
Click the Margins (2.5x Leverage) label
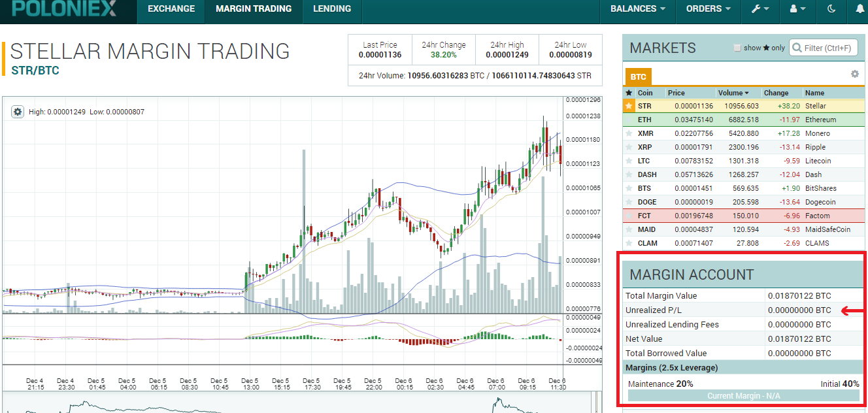pyautogui.click(x=671, y=367)
